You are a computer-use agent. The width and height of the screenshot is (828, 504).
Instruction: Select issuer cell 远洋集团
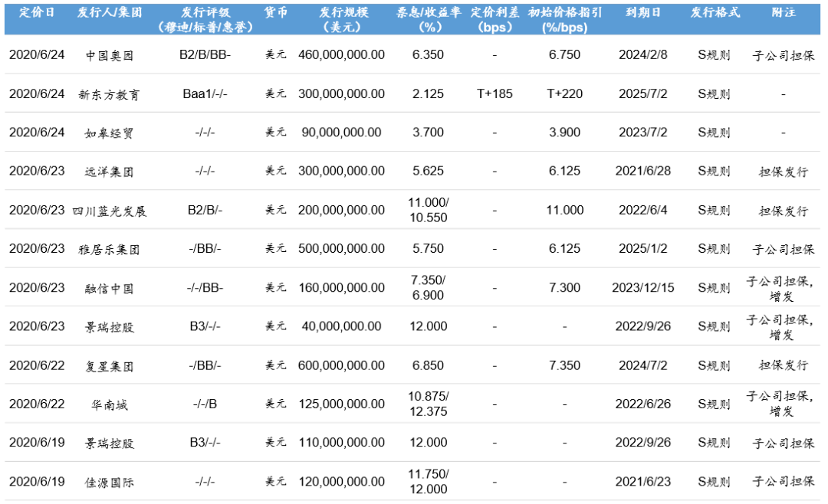click(110, 172)
